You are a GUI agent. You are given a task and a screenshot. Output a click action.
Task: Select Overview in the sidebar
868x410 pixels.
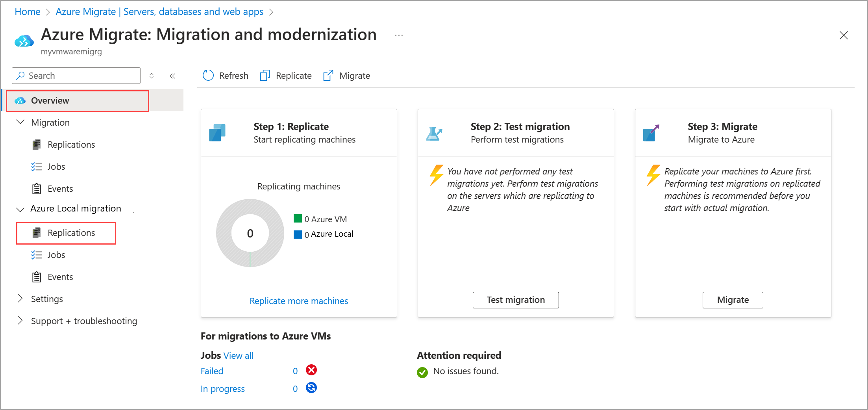tap(50, 100)
